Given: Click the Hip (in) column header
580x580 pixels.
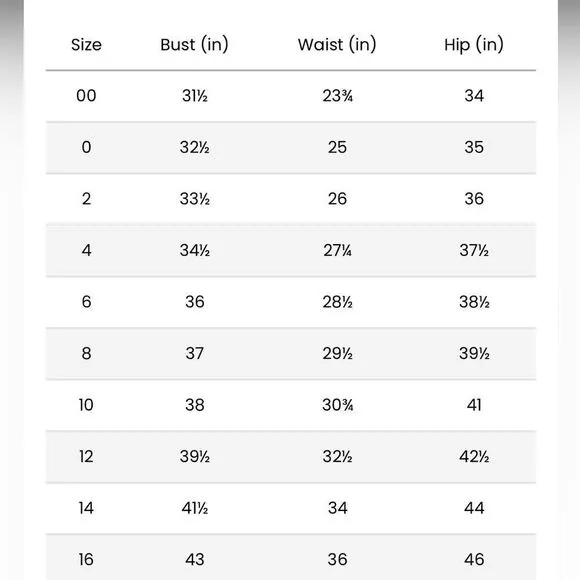Looking at the screenshot, I should coord(474,45).
